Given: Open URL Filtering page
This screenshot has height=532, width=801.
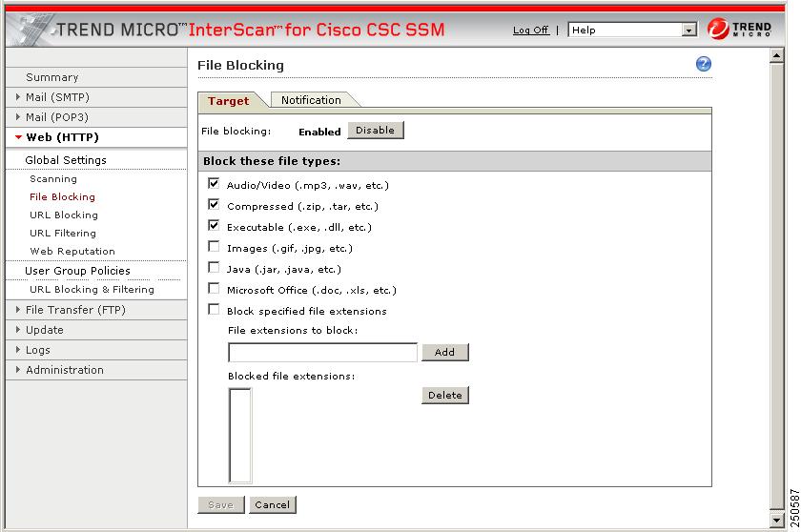Looking at the screenshot, I should [63, 233].
